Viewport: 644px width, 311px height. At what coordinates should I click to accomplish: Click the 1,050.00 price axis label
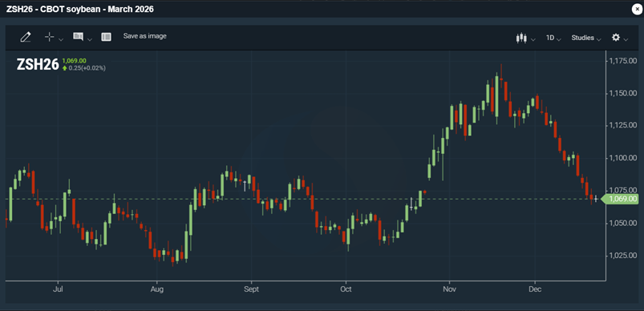622,223
